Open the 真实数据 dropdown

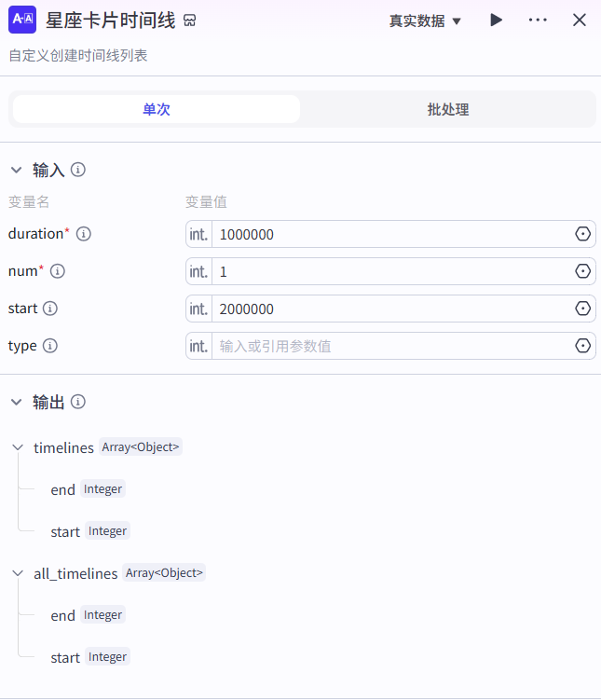tap(425, 21)
